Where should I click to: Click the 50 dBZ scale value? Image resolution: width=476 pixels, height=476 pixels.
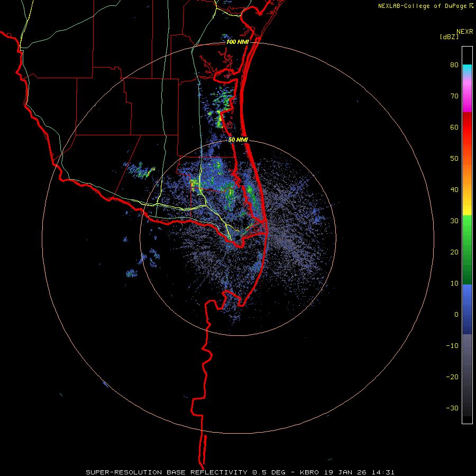(454, 159)
